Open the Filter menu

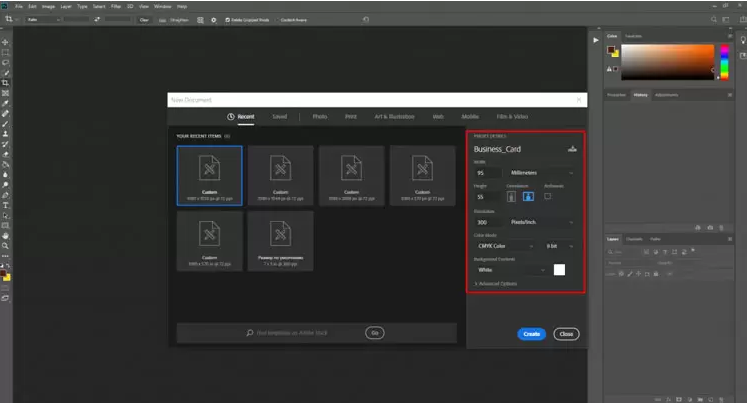click(x=116, y=7)
